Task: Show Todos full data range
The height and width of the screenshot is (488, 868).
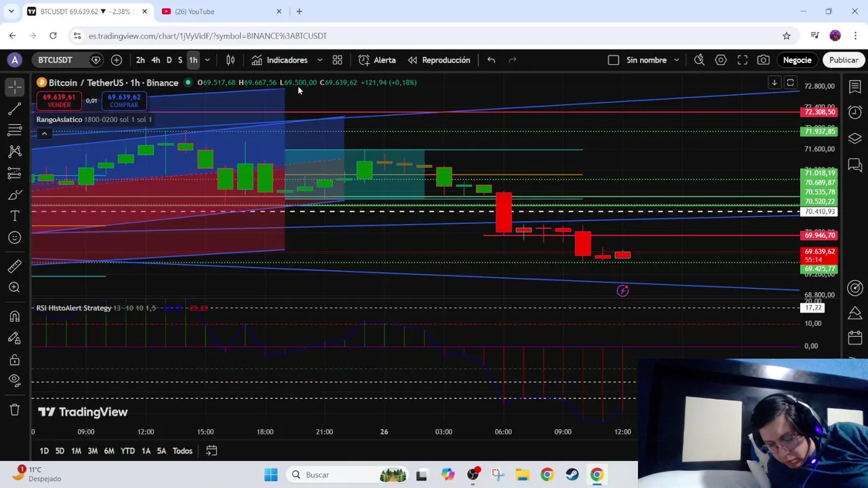Action: click(x=182, y=451)
